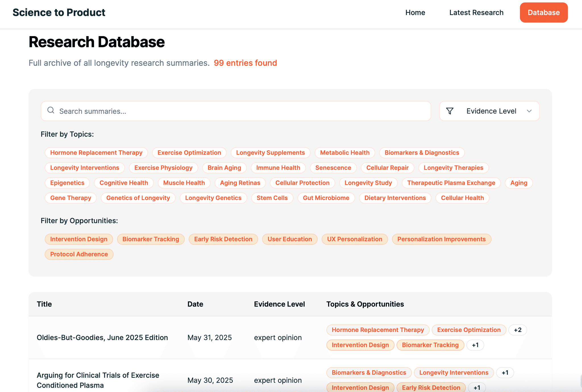Click the Date column header
The height and width of the screenshot is (392, 582).
click(x=195, y=304)
